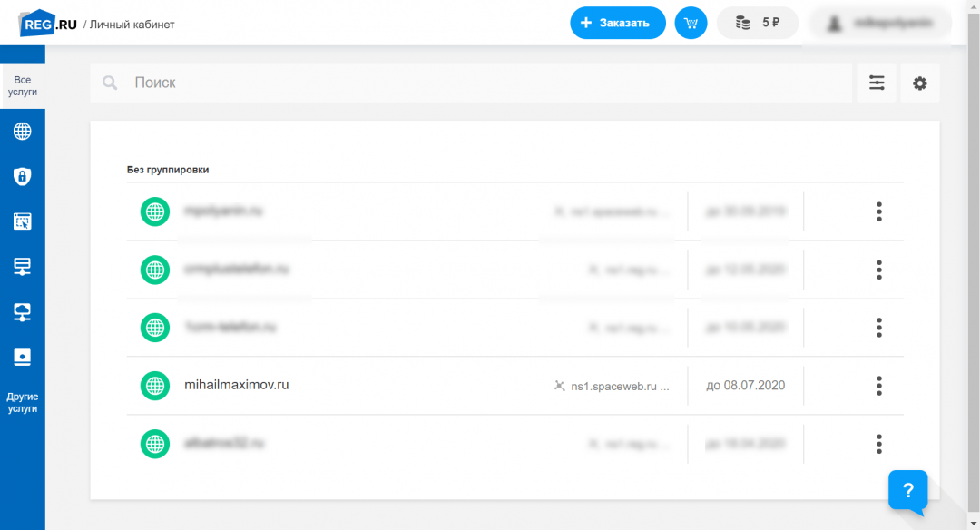Click the sidebar icon above Другие услуги
The height and width of the screenshot is (530, 980).
pos(22,357)
